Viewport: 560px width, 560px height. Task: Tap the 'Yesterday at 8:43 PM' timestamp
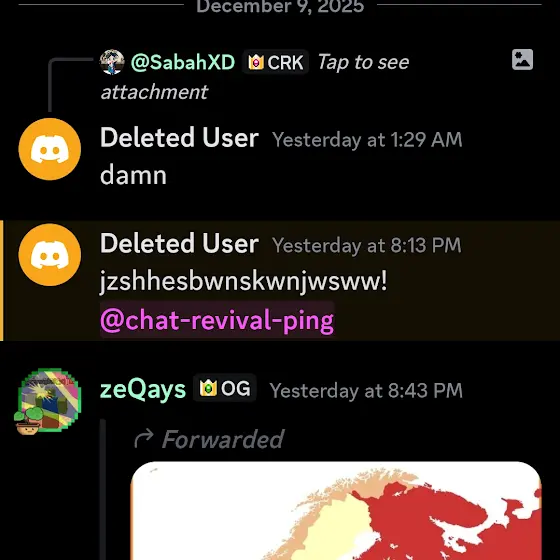[366, 390]
